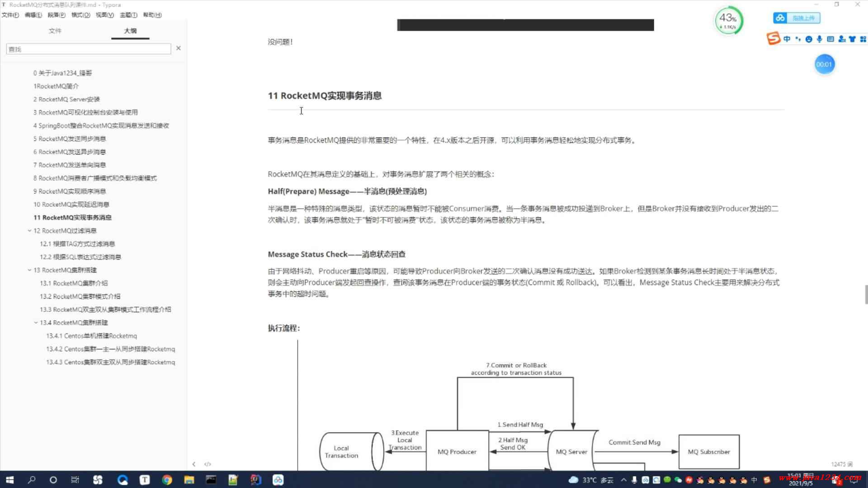Open the 文件(F) menu
This screenshot has height=488, width=868.
(10, 15)
